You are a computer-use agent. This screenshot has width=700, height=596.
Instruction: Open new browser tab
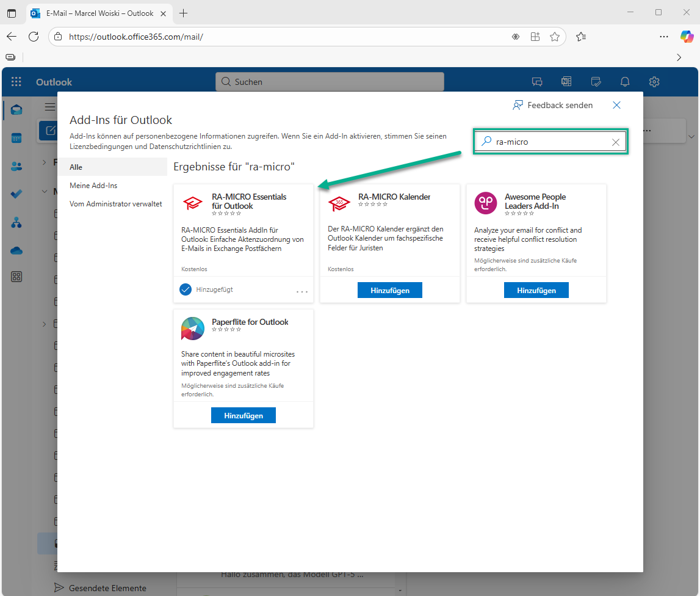183,13
